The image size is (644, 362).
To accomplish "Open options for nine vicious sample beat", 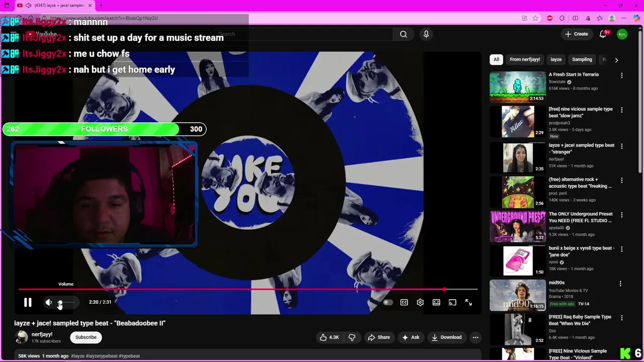I will [x=621, y=110].
